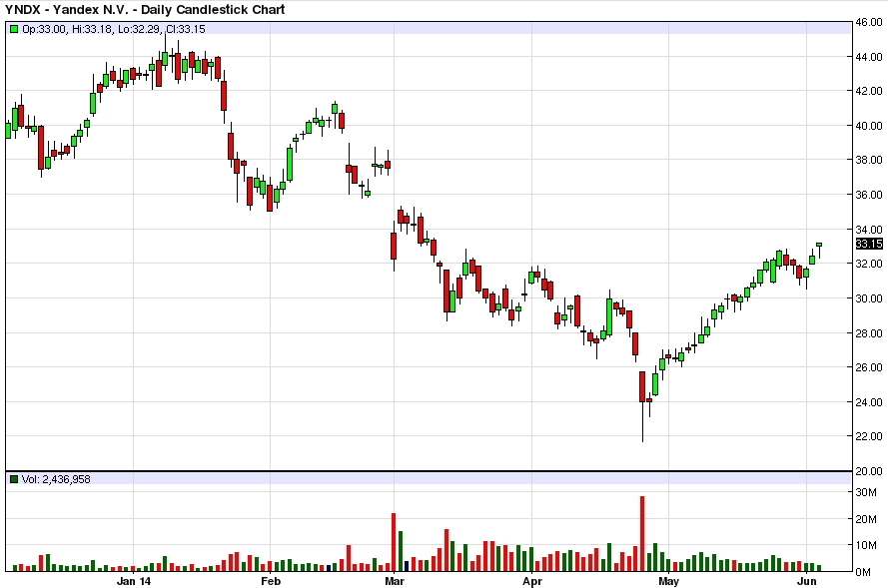Click the 36.00 price axis label
The image size is (888, 588).
coord(869,195)
